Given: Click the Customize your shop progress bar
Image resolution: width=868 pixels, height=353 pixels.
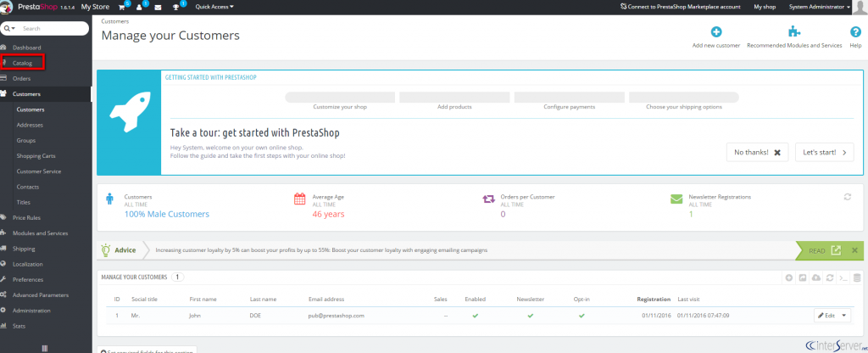Looking at the screenshot, I should [x=340, y=98].
